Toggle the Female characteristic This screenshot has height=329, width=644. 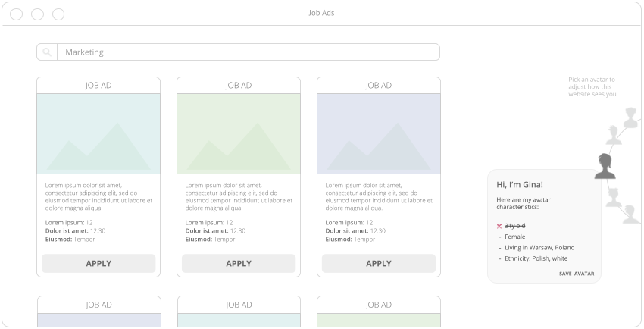514,237
